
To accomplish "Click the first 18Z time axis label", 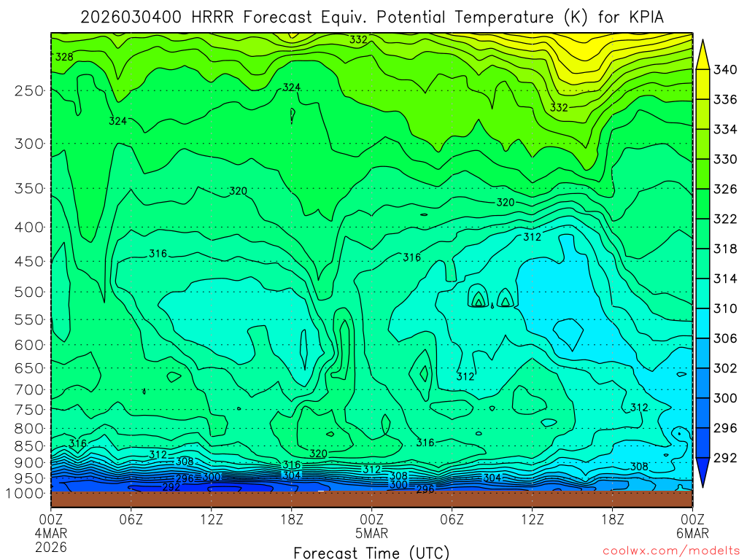I will (292, 518).
